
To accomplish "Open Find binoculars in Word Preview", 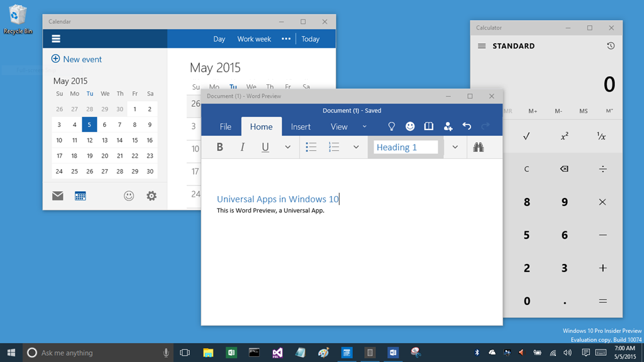I will click(478, 147).
